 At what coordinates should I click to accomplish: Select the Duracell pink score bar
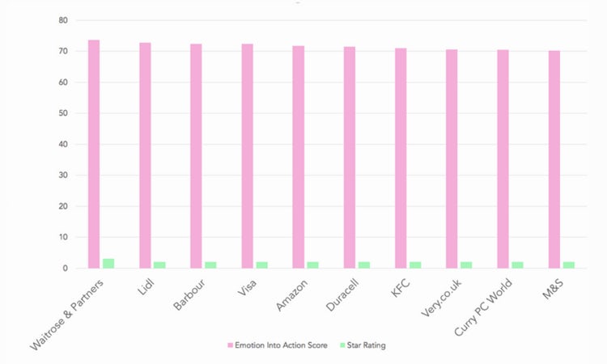click(350, 158)
